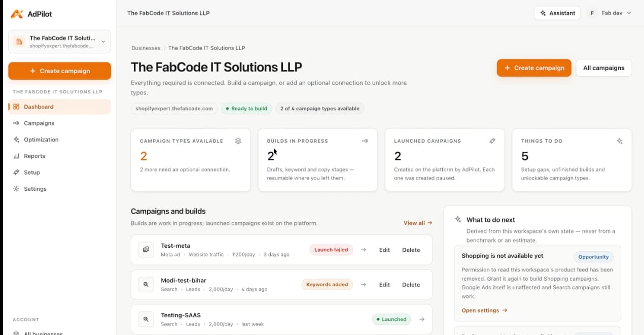Click rocket icon on Launched Campaigns card
644x335 pixels.
pyautogui.click(x=492, y=141)
